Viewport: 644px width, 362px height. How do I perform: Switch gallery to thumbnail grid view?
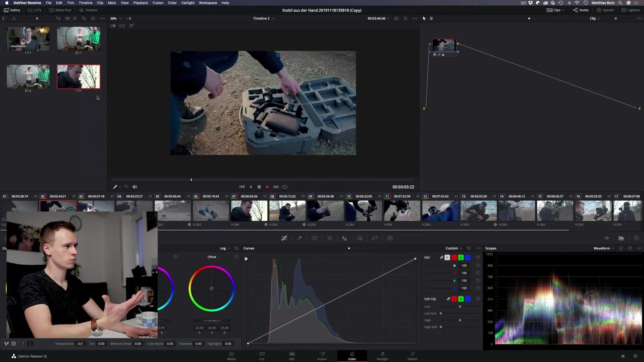67,18
